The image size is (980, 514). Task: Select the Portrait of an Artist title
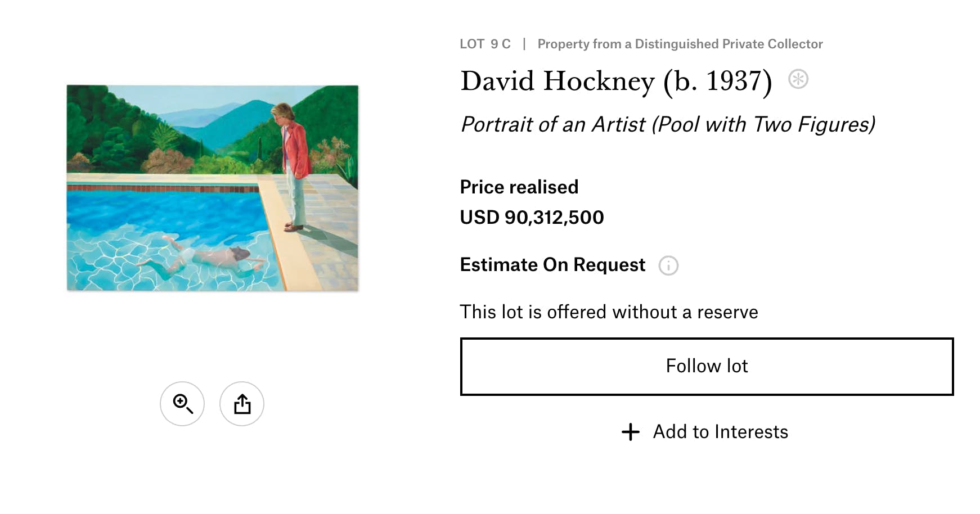point(668,124)
